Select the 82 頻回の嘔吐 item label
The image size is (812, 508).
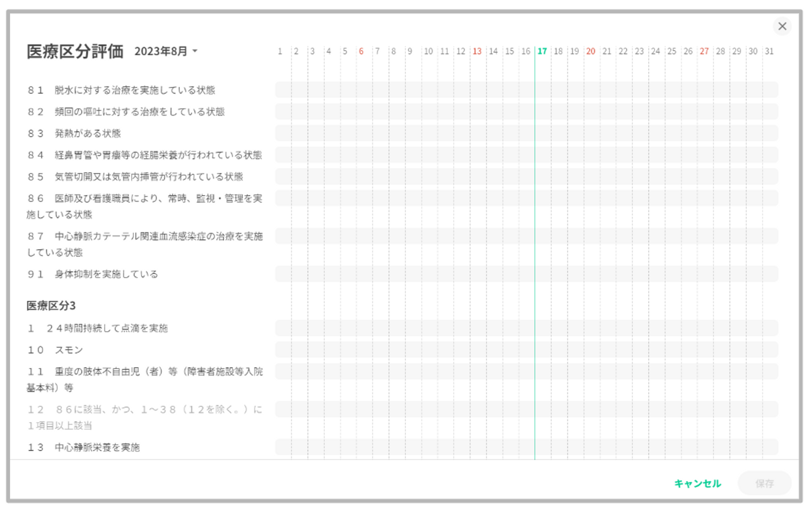pos(126,112)
